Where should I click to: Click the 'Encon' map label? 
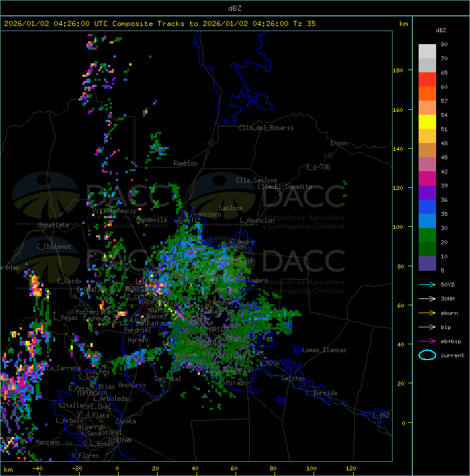tap(339, 143)
